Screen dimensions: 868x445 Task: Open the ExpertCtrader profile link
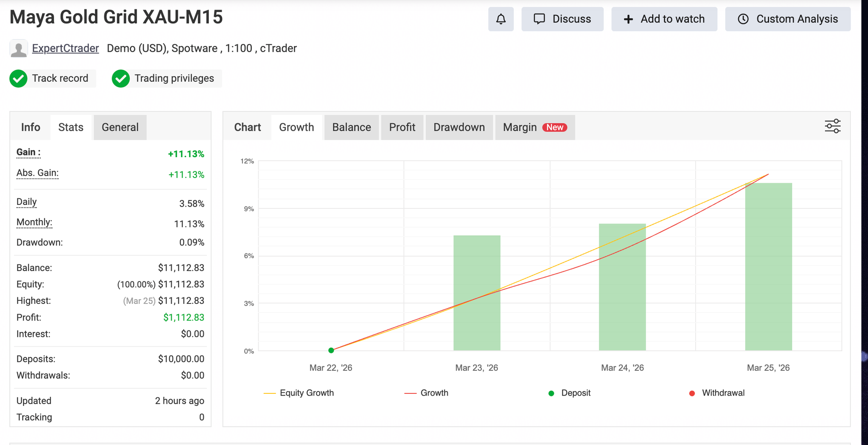(66, 48)
